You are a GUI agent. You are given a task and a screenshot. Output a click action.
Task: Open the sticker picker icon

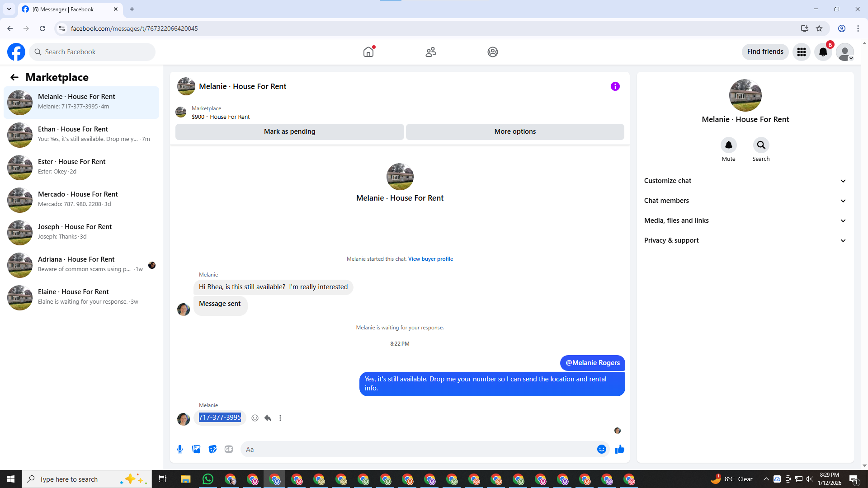[212, 449]
